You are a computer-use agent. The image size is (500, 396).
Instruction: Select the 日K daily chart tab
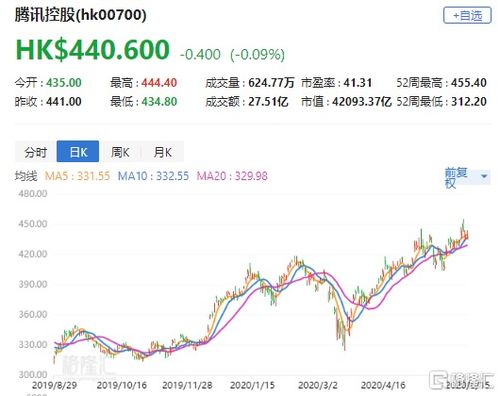click(78, 152)
